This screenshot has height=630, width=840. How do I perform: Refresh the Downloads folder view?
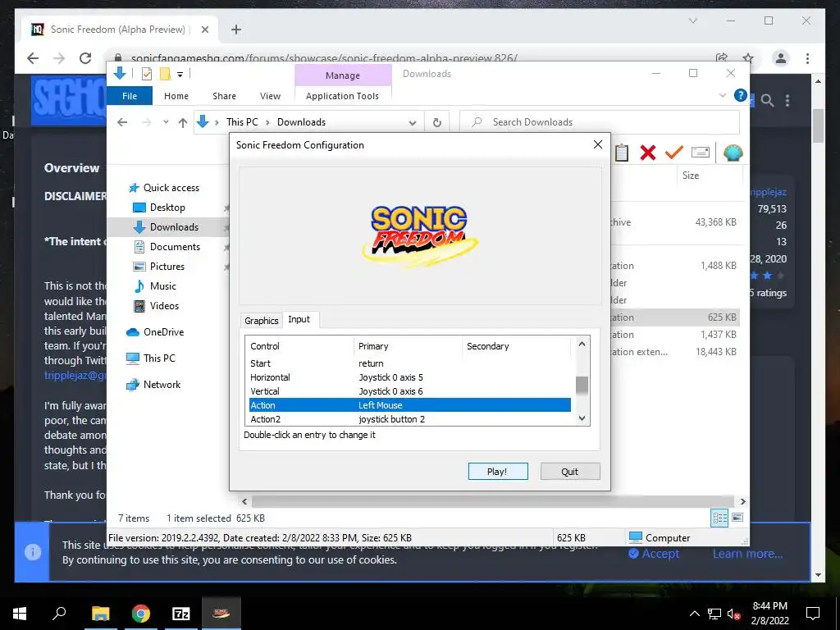coord(437,123)
